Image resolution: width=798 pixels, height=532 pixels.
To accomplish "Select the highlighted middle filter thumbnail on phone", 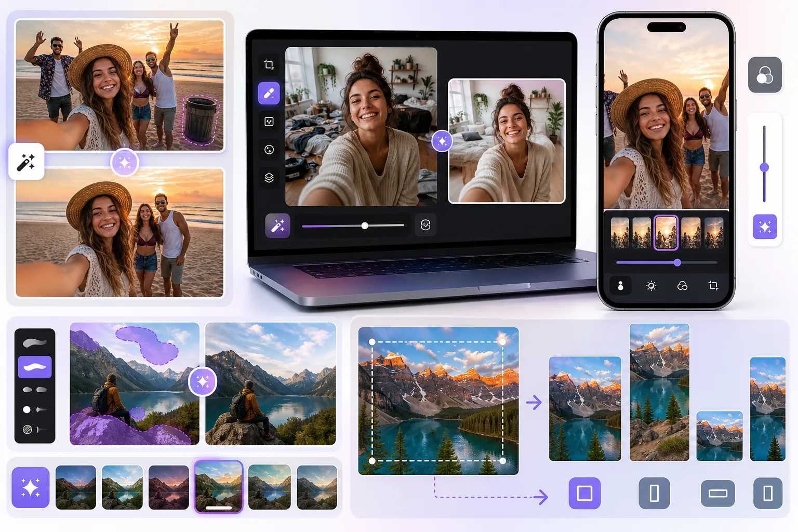I will [666, 232].
